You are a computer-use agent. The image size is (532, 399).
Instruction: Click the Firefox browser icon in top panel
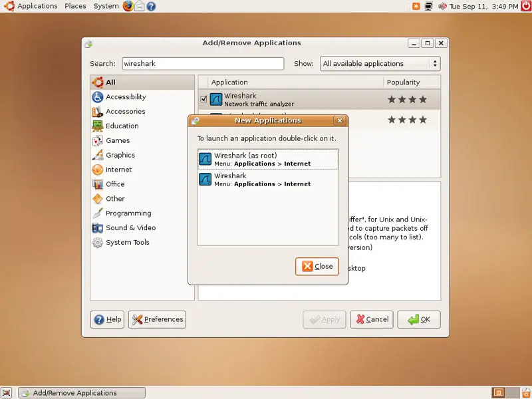pos(128,6)
